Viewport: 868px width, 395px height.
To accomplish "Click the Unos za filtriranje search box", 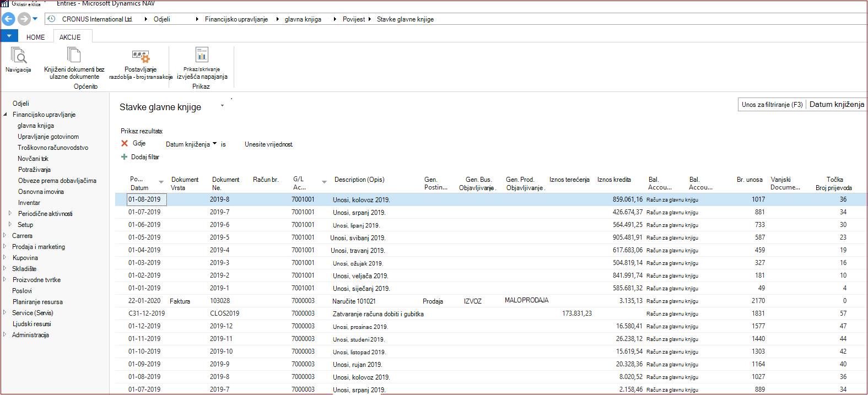I will tap(772, 105).
